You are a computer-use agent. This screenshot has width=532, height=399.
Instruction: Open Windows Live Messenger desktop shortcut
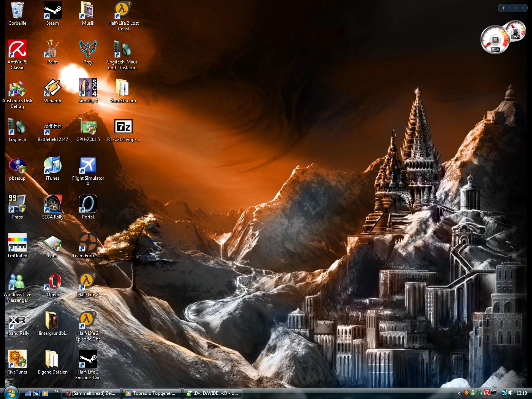click(x=17, y=288)
